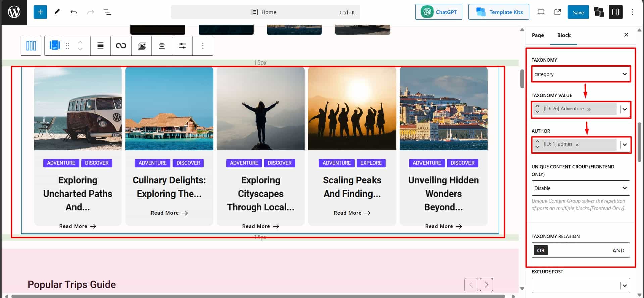Grab the block drag handle
The image size is (644, 298).
point(68,46)
